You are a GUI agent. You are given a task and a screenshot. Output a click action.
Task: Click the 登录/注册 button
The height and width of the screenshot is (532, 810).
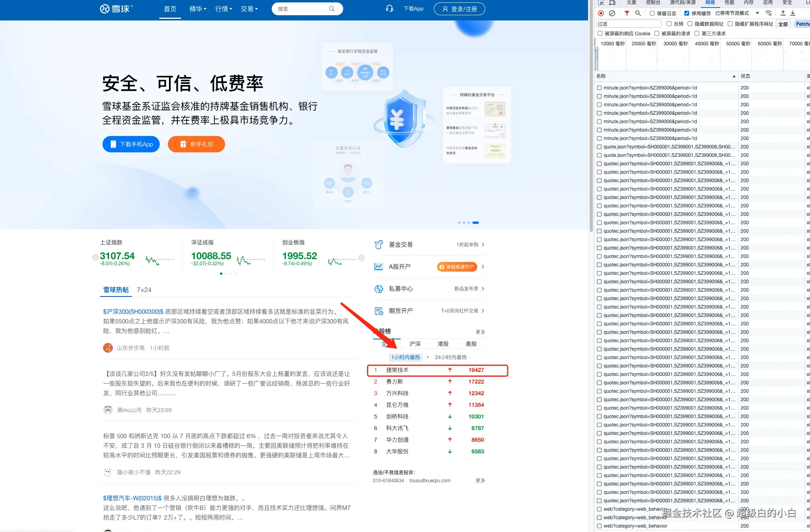click(459, 9)
